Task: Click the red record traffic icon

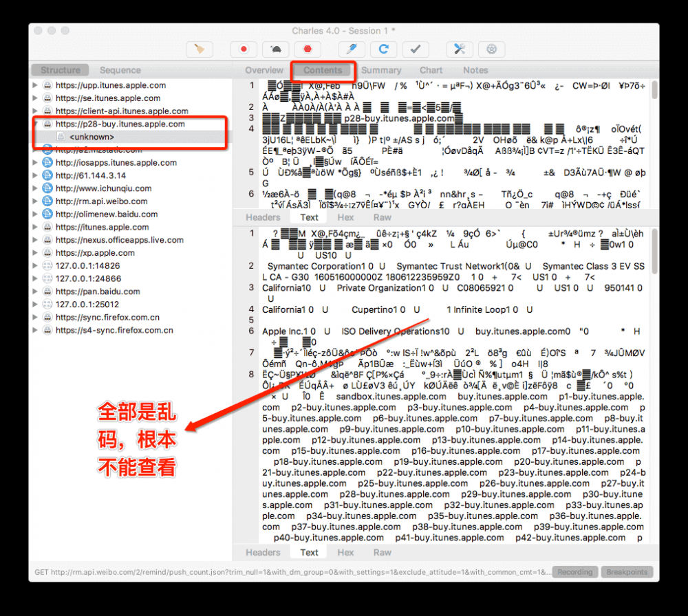Action: click(x=243, y=49)
